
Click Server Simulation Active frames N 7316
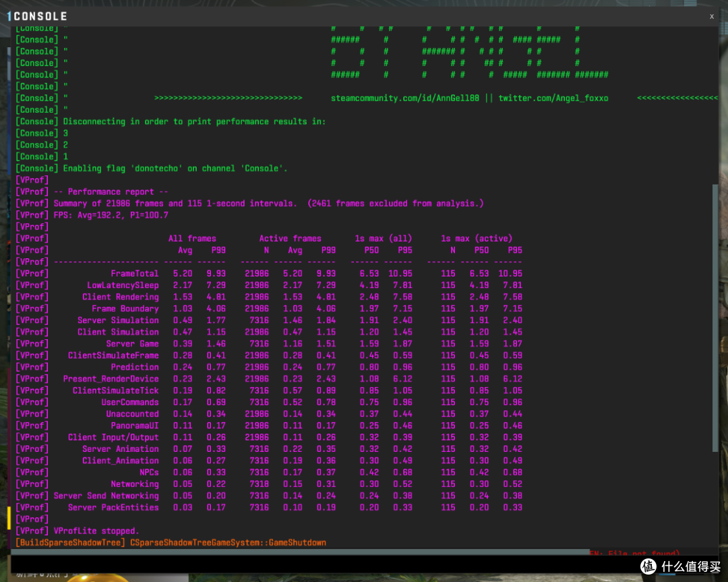pos(259,320)
